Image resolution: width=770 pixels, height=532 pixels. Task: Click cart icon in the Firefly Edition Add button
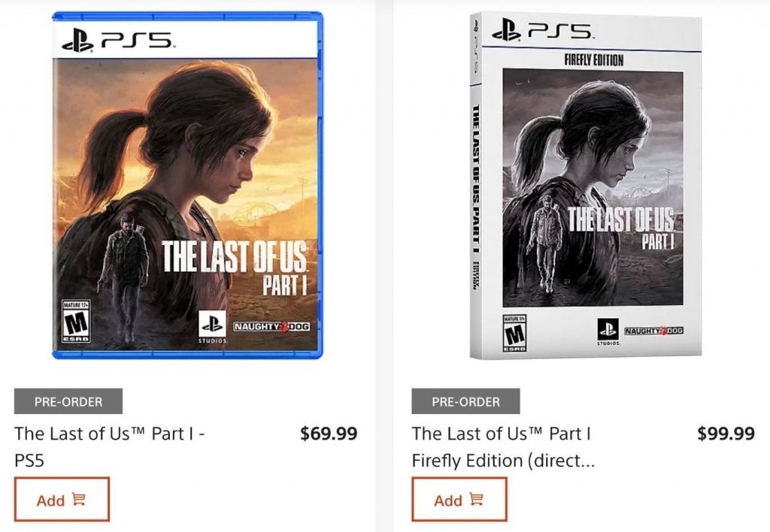[476, 499]
